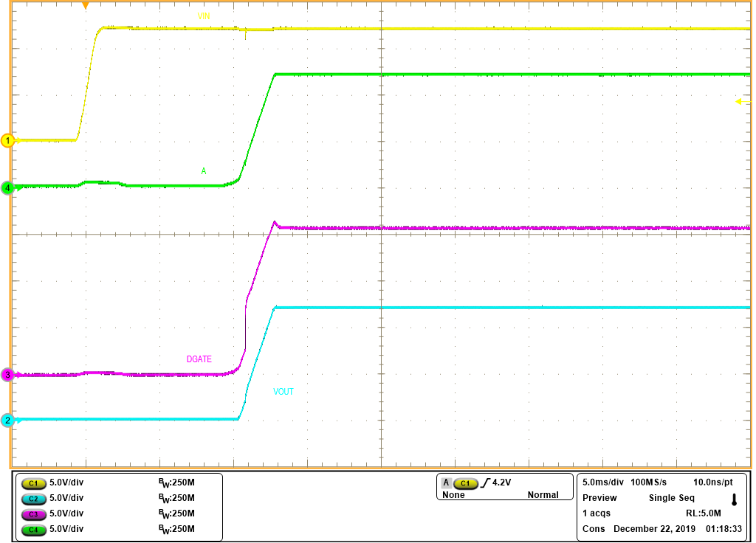The height and width of the screenshot is (543, 756).
Task: Select the C2 channel badge
Action: pos(32,498)
